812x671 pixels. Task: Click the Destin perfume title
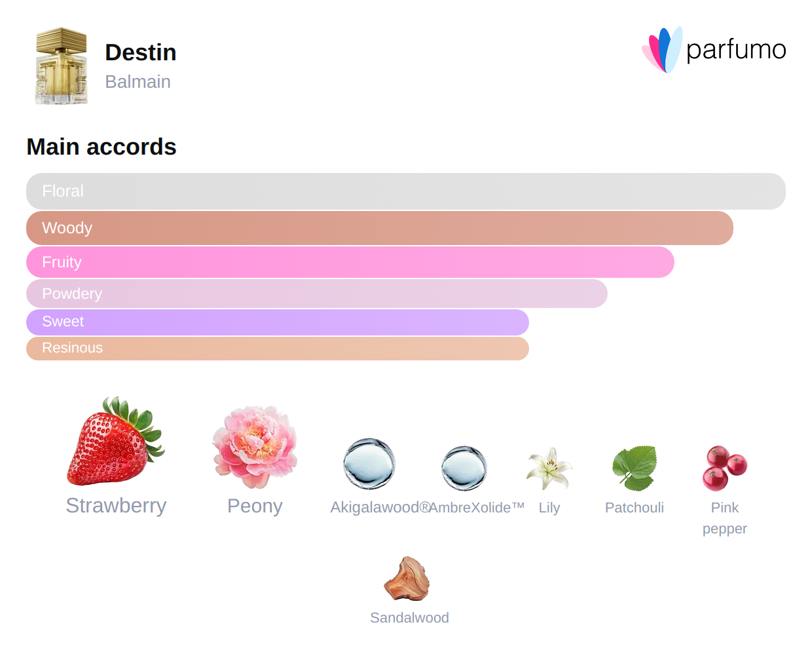tap(141, 52)
